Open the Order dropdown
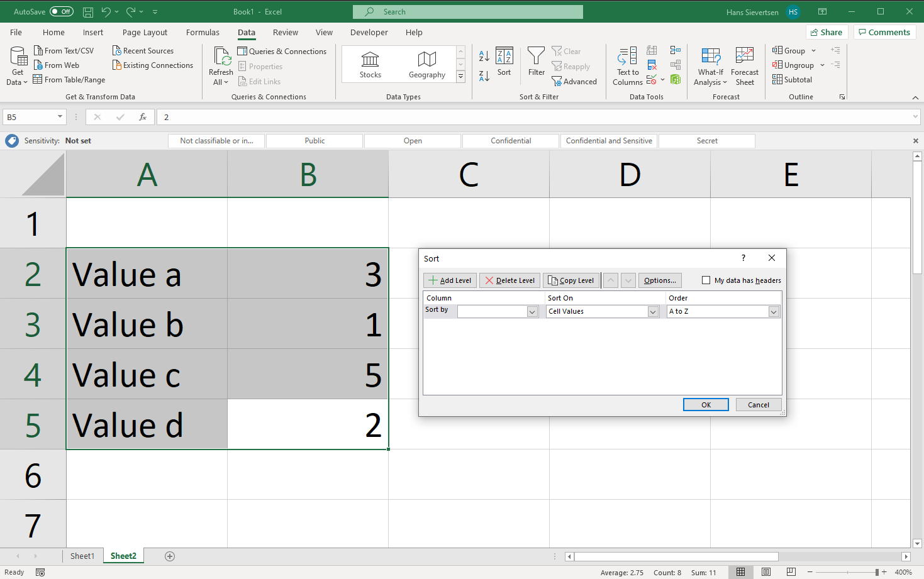Viewport: 924px width, 579px height. (x=774, y=311)
